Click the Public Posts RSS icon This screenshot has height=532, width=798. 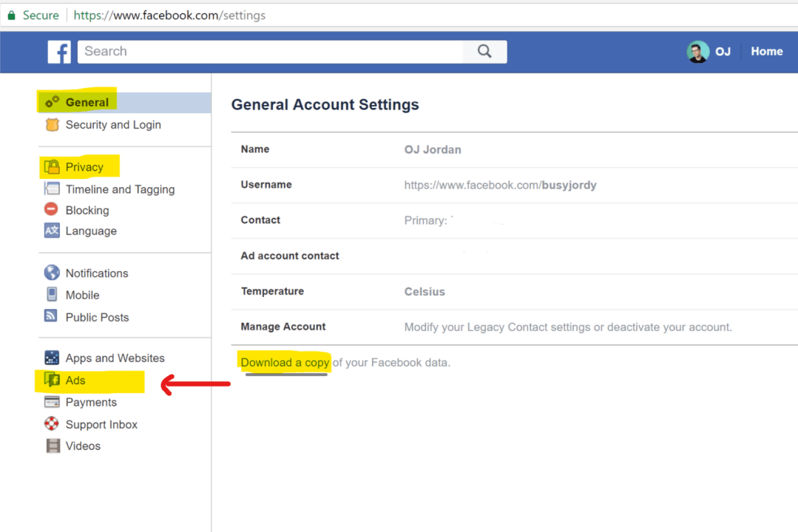[52, 316]
